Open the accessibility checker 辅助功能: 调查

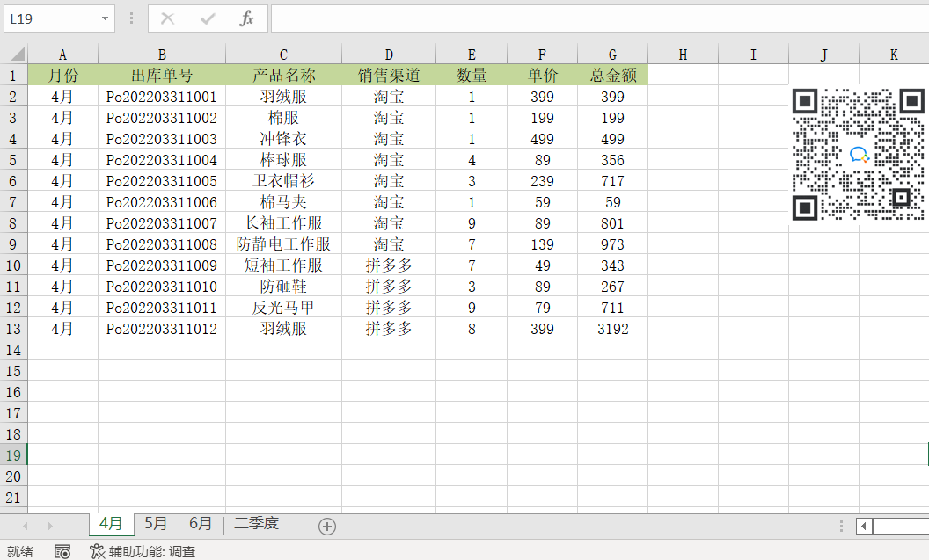(143, 552)
